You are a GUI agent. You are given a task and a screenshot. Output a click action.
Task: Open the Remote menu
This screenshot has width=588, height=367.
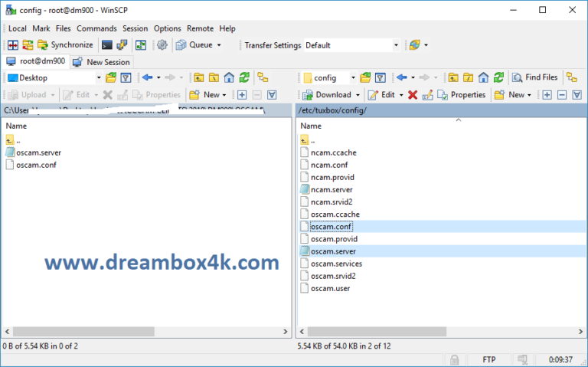tap(201, 28)
